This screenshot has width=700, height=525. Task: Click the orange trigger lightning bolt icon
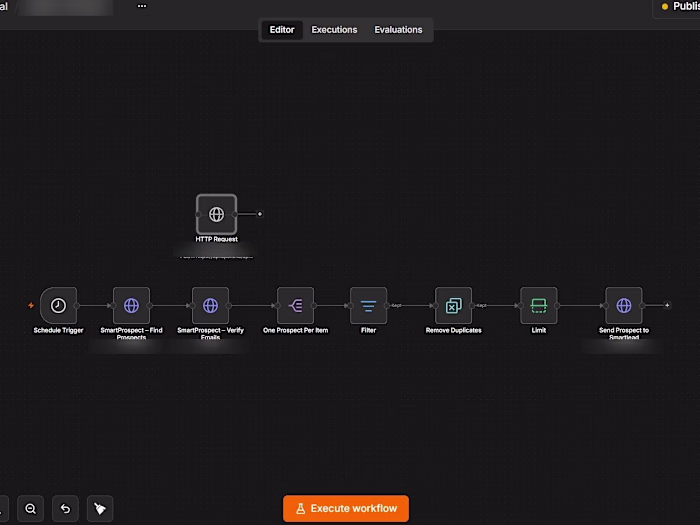(x=31, y=305)
